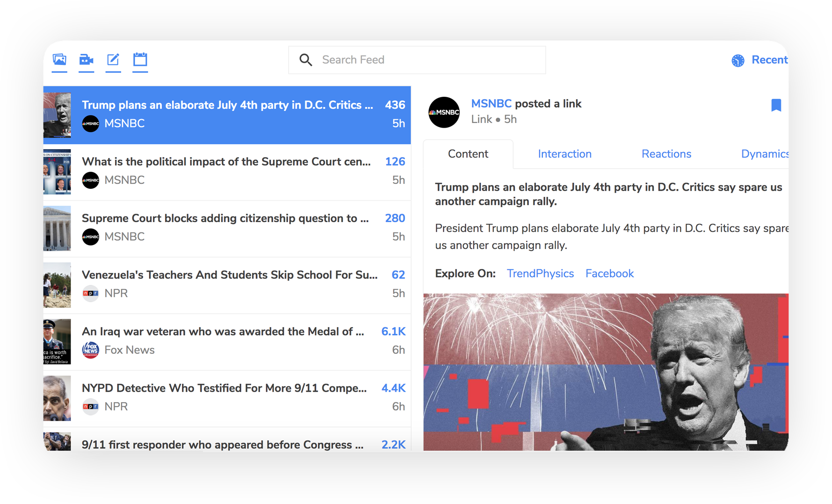Click the search magnifier icon
Viewport: 832px width, 504px height.
pyautogui.click(x=305, y=60)
